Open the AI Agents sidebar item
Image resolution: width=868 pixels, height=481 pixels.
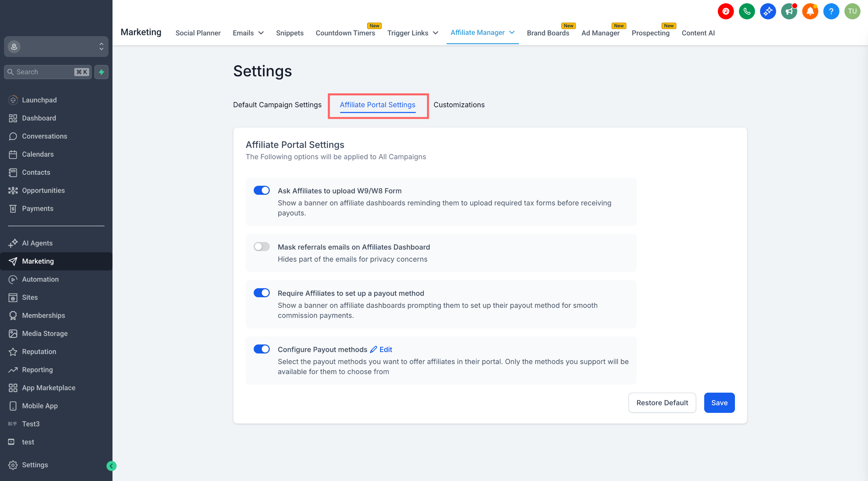[37, 243]
